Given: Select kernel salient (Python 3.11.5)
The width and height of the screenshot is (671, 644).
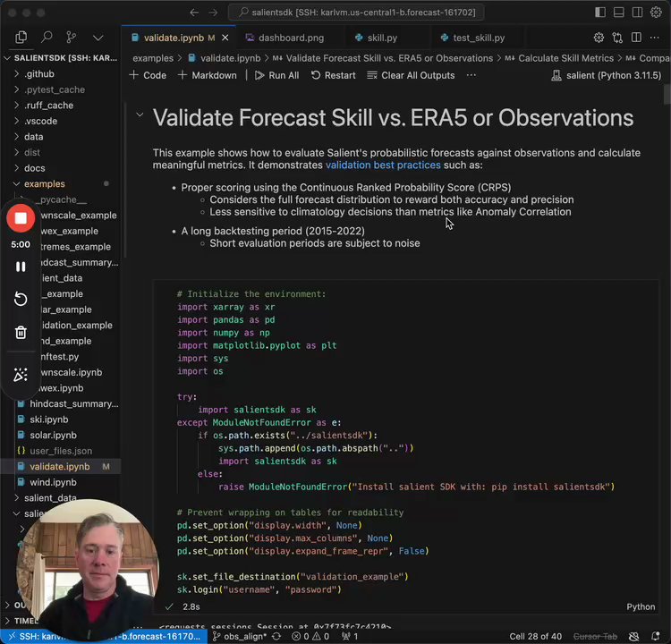Looking at the screenshot, I should (606, 75).
